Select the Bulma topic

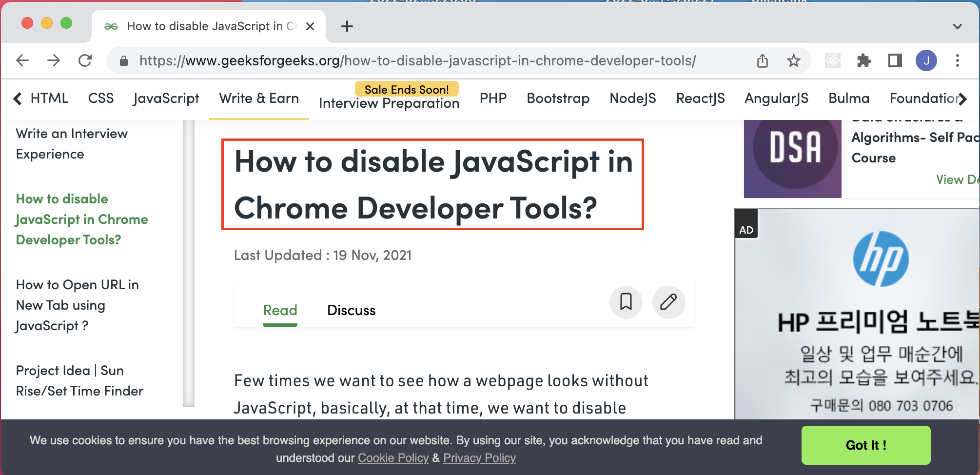[x=849, y=99]
